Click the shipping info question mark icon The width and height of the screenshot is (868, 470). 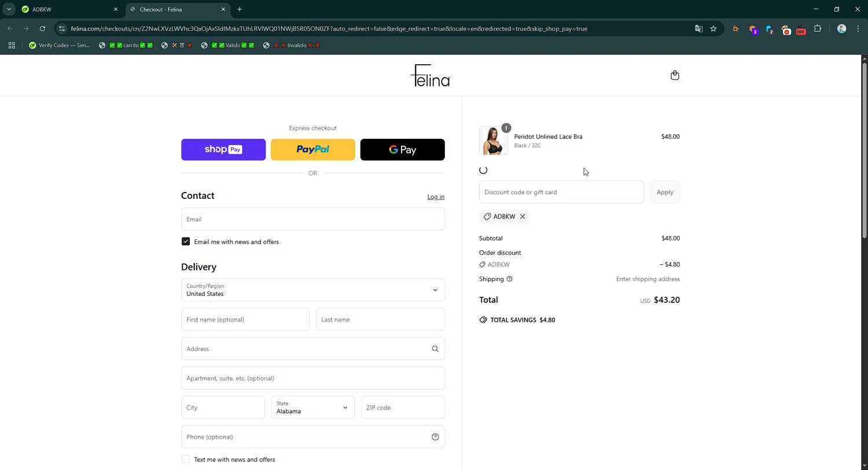(509, 279)
